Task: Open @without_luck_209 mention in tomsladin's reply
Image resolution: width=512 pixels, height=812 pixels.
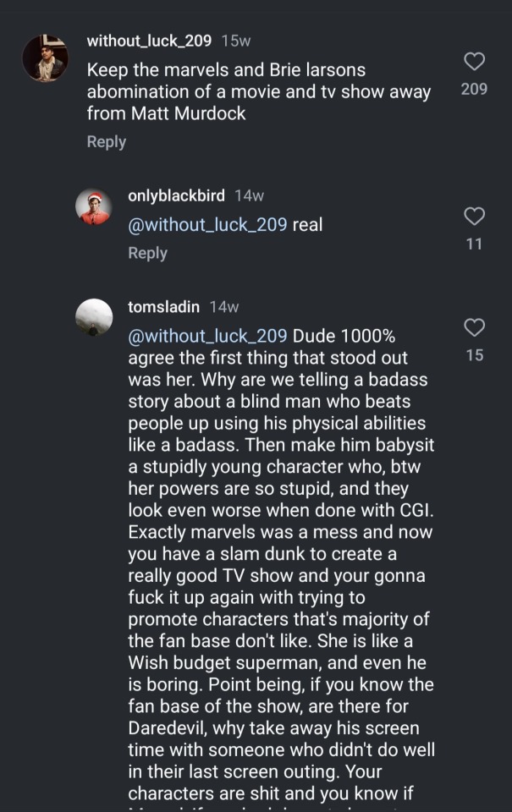Action: click(x=207, y=336)
